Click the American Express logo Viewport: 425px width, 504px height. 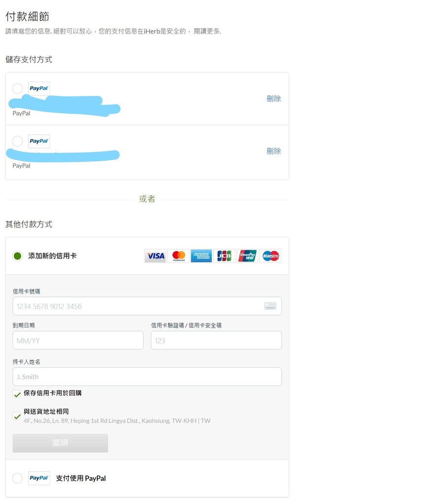201,256
